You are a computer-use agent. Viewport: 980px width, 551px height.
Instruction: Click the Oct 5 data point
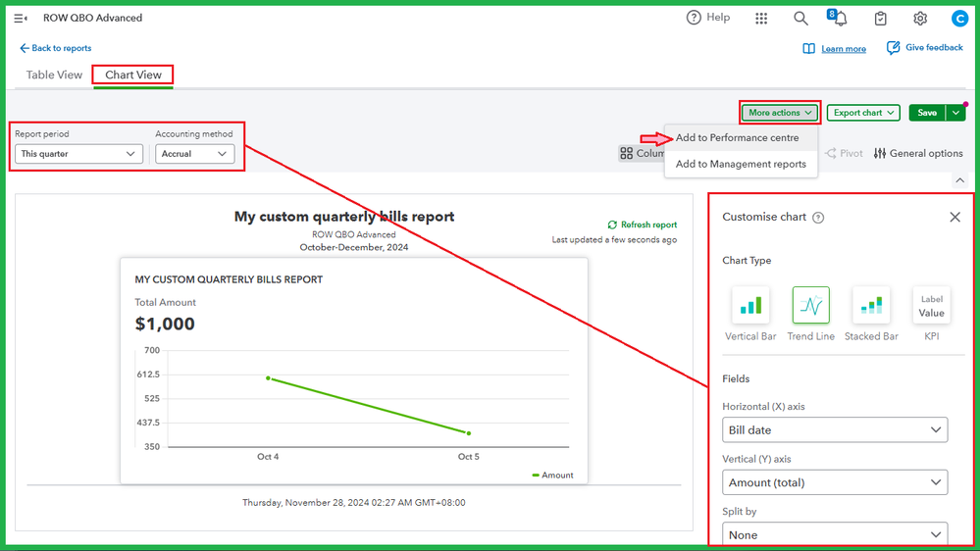469,433
